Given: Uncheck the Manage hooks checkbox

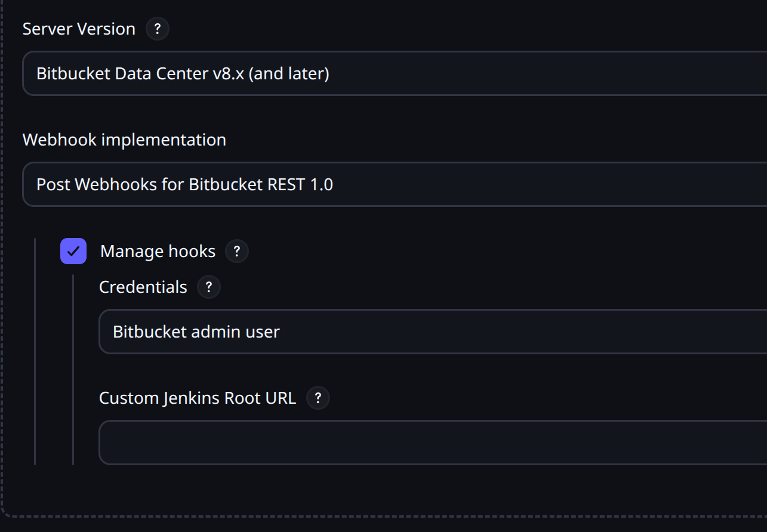Looking at the screenshot, I should [x=73, y=251].
